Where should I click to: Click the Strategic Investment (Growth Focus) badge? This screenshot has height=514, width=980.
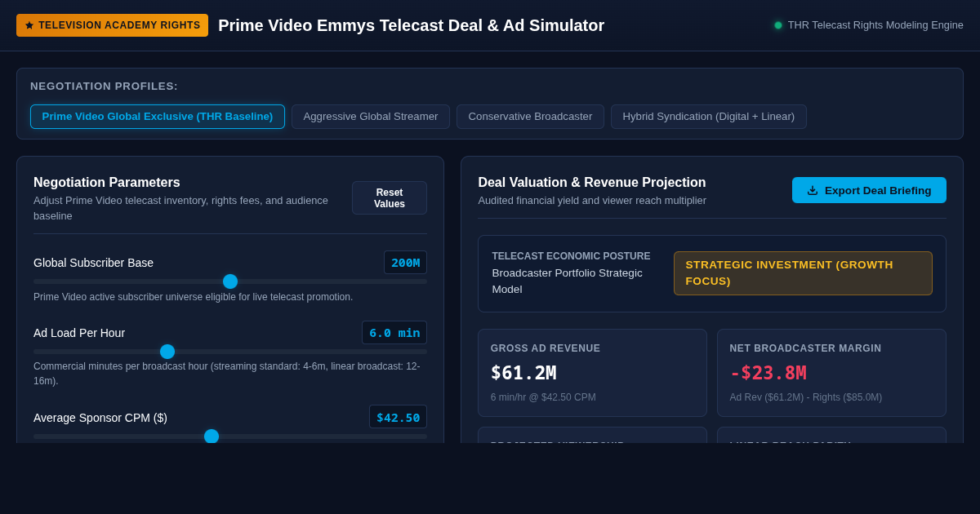[803, 273]
